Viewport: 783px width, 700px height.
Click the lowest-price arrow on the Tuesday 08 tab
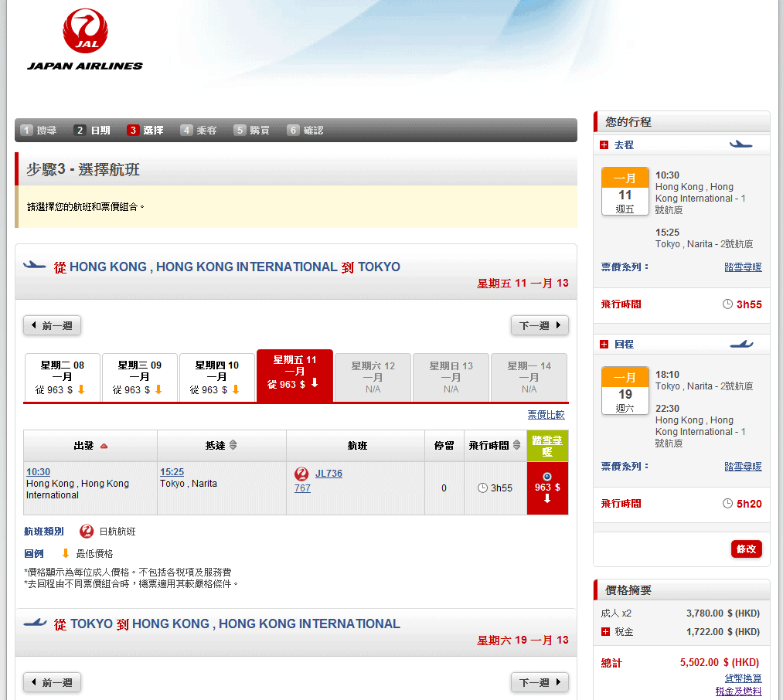[x=80, y=389]
